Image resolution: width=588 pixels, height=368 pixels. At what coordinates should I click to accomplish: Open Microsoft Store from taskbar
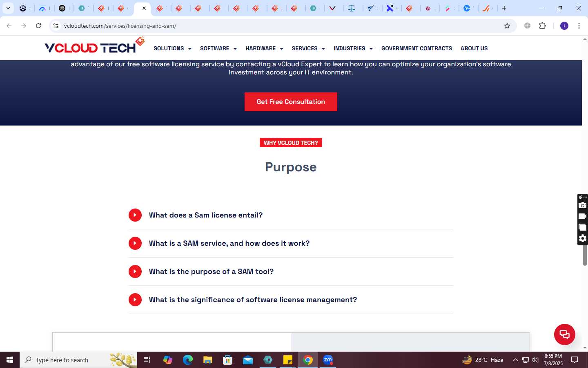pyautogui.click(x=228, y=360)
